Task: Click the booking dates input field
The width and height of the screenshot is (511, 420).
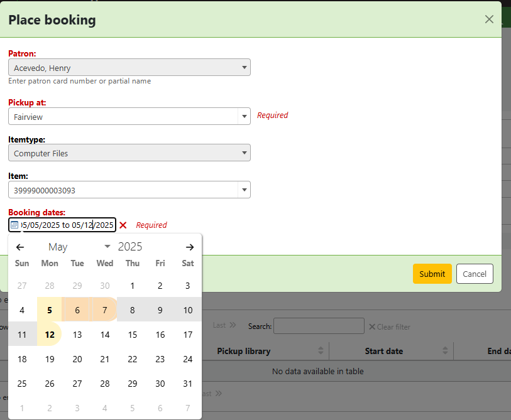Action: pos(68,225)
